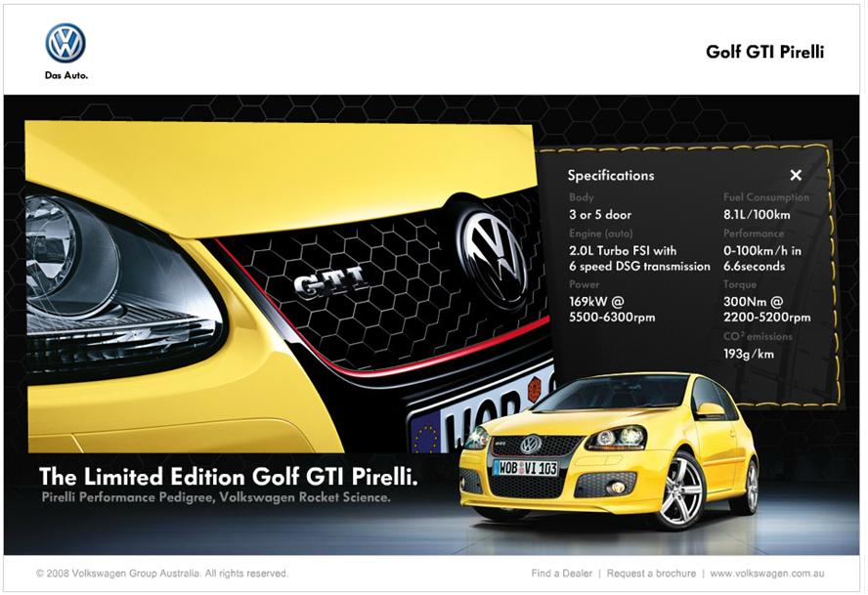Viewport: 868px width, 595px height.
Task: Click the Golf GTI Pirelli page title
Action: pyautogui.click(x=764, y=52)
